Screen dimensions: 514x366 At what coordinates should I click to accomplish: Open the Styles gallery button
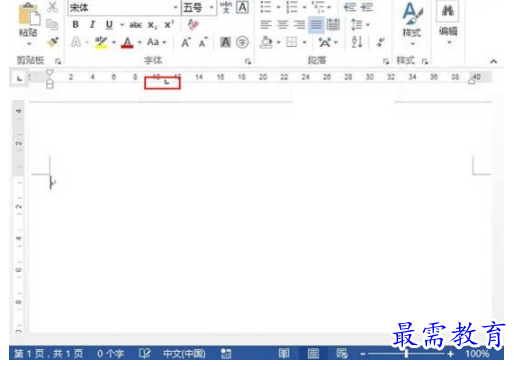pyautogui.click(x=412, y=23)
